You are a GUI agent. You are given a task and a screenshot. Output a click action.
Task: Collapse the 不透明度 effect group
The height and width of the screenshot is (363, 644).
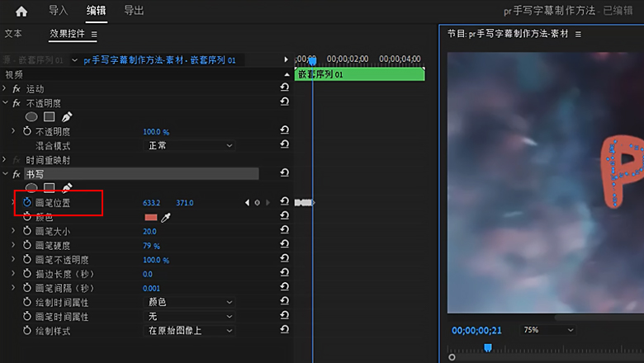[5, 103]
